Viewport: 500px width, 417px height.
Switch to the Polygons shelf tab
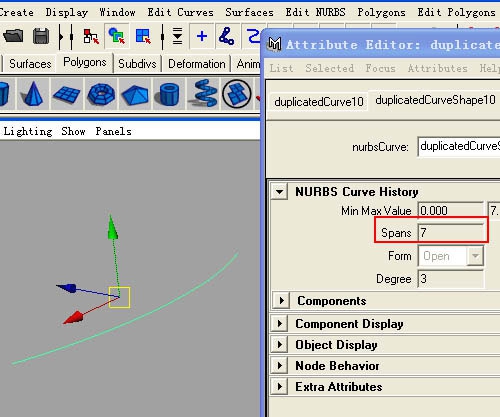pyautogui.click(x=85, y=62)
